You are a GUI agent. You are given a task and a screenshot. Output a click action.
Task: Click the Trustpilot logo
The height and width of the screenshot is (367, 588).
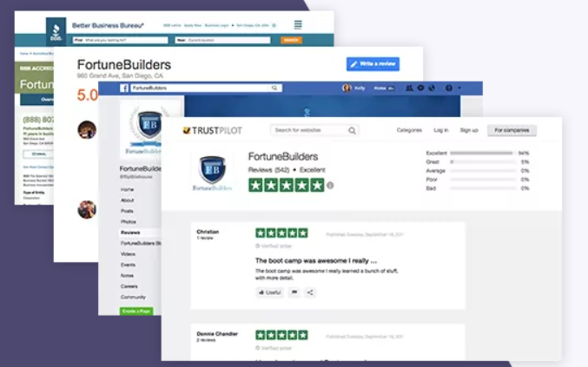point(213,130)
